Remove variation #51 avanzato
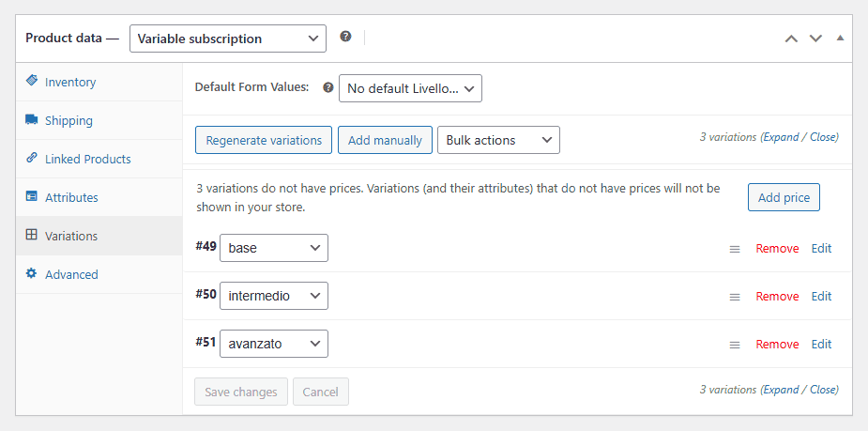 click(x=777, y=344)
